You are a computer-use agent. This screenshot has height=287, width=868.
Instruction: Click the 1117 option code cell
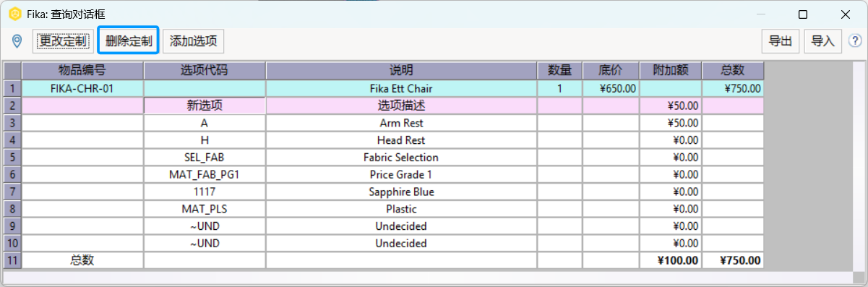(x=205, y=192)
